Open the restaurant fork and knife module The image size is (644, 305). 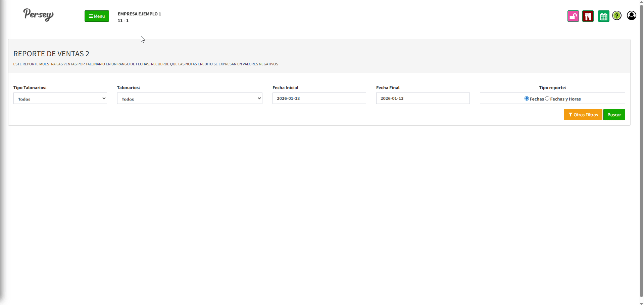click(588, 16)
